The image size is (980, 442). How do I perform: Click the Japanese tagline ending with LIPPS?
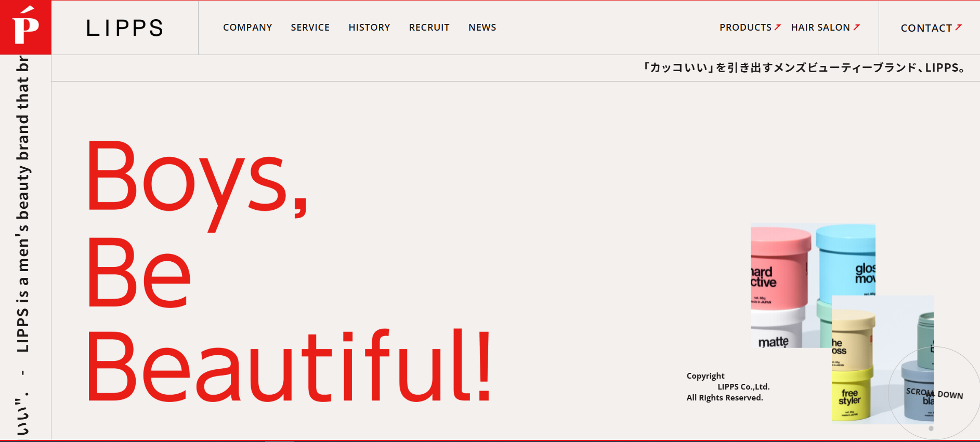(804, 68)
